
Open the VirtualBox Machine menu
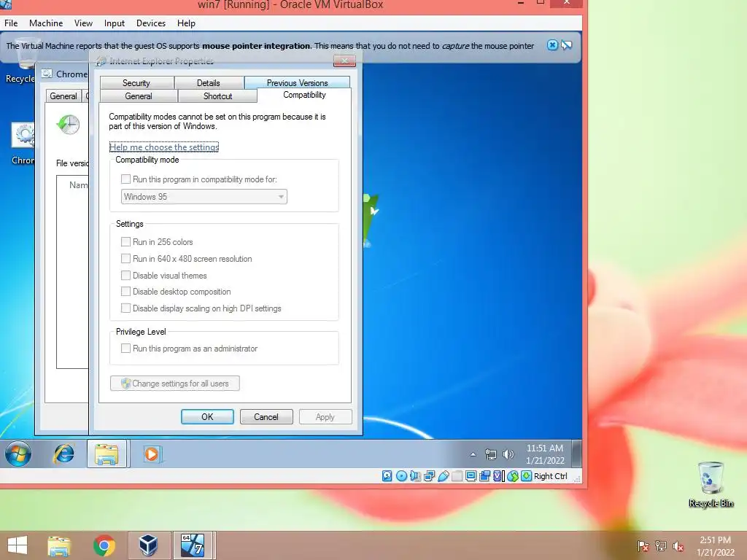click(x=46, y=23)
